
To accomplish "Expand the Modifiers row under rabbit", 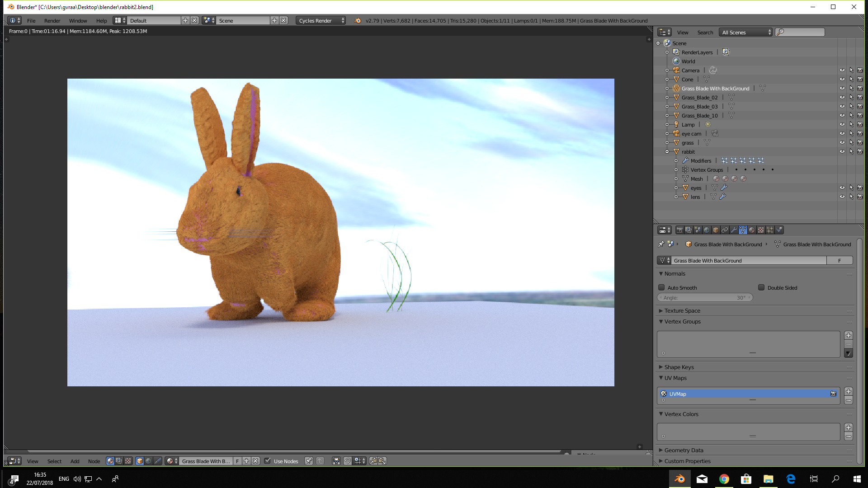I will [x=676, y=161].
